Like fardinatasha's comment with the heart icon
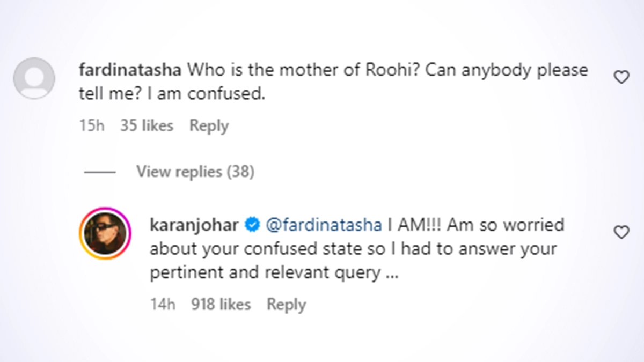 (x=621, y=78)
